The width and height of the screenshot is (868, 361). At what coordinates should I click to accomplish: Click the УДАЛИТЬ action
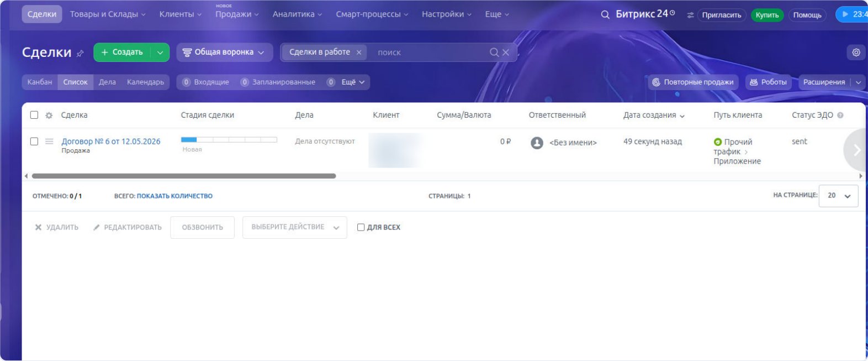pos(57,227)
